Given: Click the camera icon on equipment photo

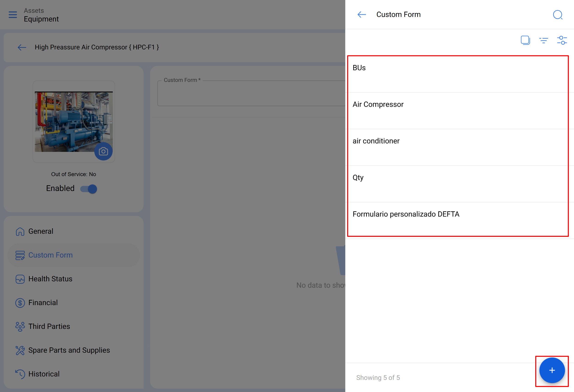Looking at the screenshot, I should tap(103, 151).
